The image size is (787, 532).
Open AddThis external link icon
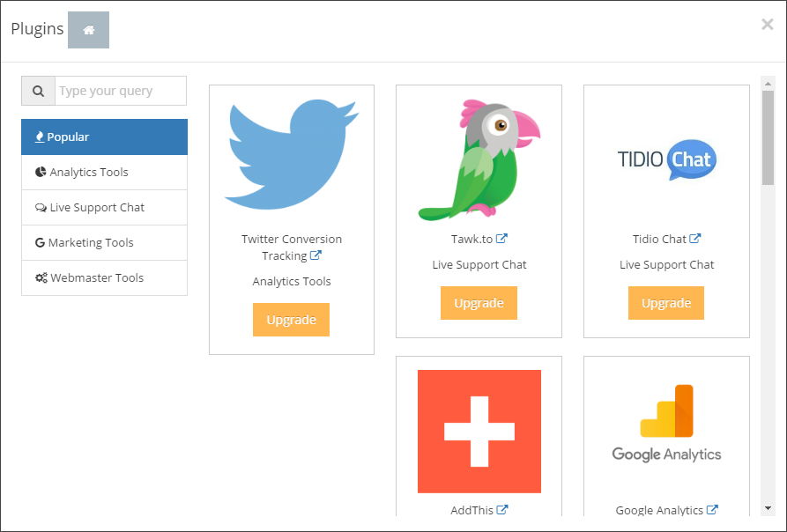502,510
